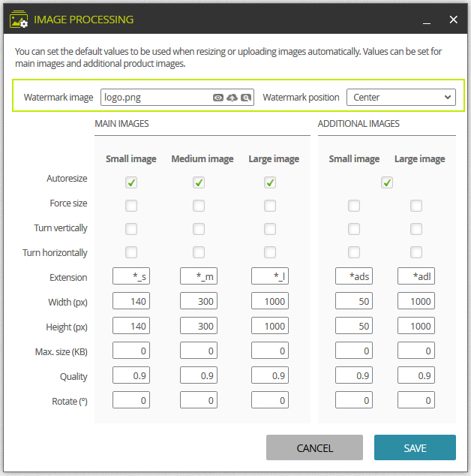The image size is (471, 476).
Task: Set Max. size field for main Small image
Action: click(x=131, y=351)
